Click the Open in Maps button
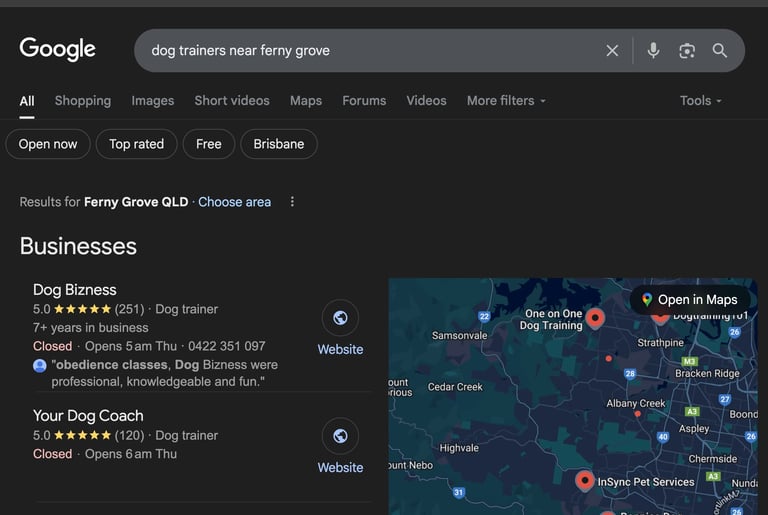 pyautogui.click(x=690, y=299)
